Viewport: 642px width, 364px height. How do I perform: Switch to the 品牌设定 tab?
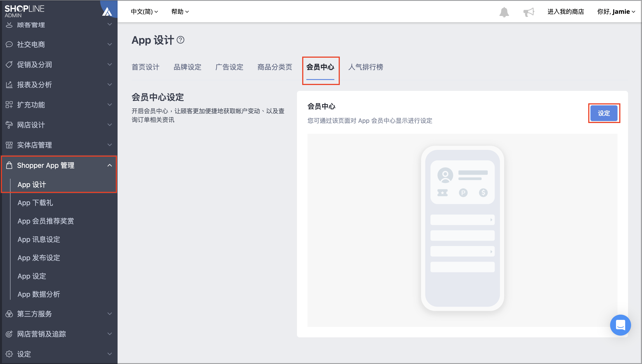(x=187, y=67)
